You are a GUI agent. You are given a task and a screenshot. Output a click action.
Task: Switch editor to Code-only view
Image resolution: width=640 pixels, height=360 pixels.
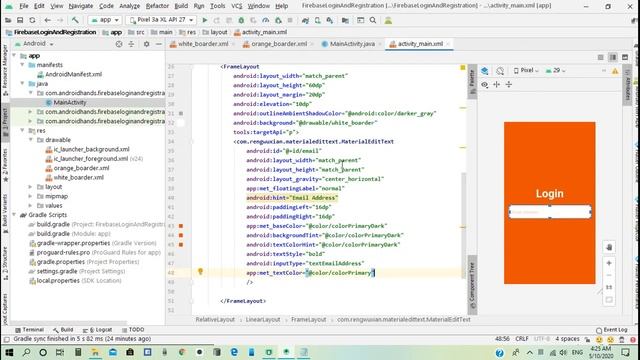click(601, 58)
